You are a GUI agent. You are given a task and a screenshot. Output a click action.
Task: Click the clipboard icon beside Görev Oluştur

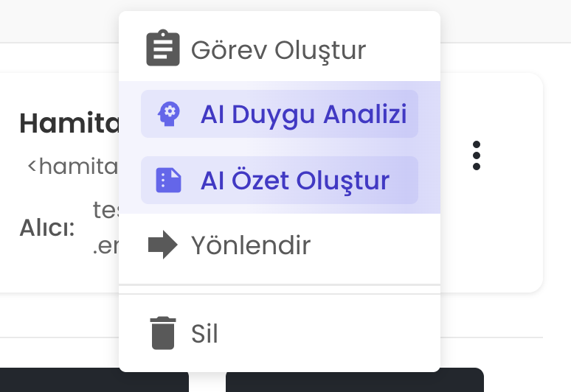click(163, 49)
